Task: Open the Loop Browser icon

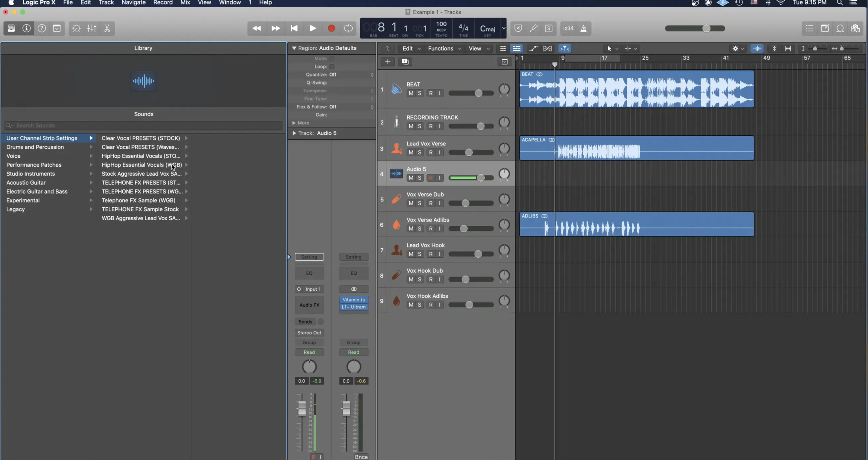Action: (840, 28)
